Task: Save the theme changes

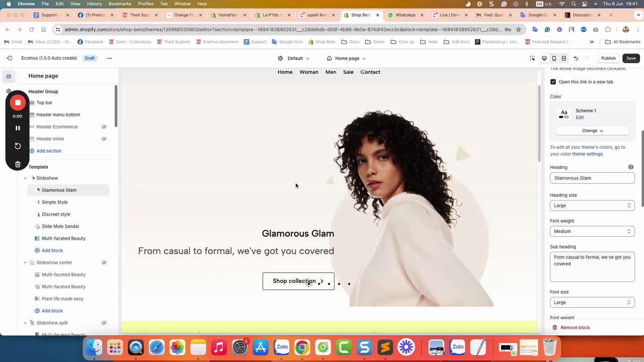Action: click(x=631, y=58)
